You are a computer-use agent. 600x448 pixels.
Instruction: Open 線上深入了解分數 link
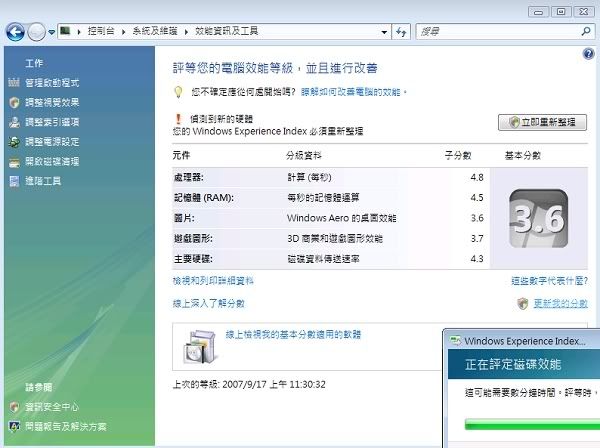coord(209,303)
